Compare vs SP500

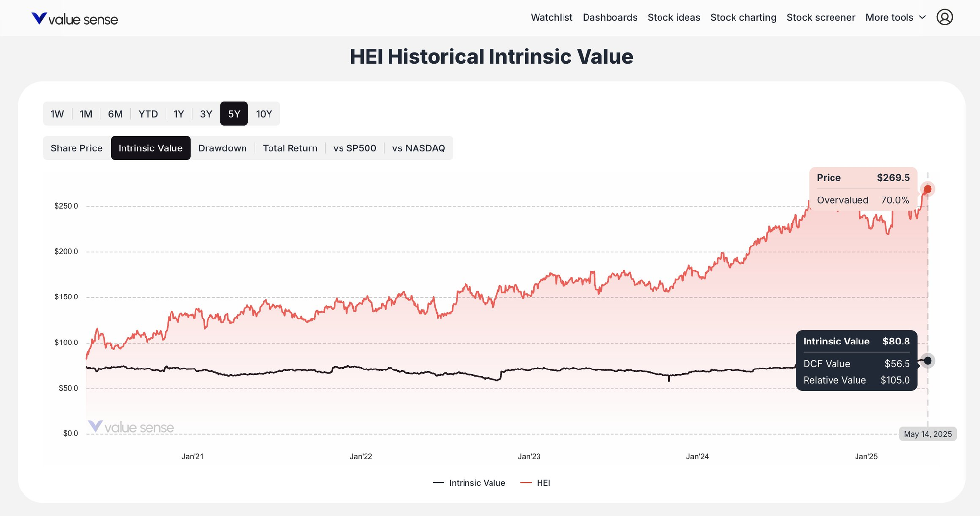tap(355, 148)
